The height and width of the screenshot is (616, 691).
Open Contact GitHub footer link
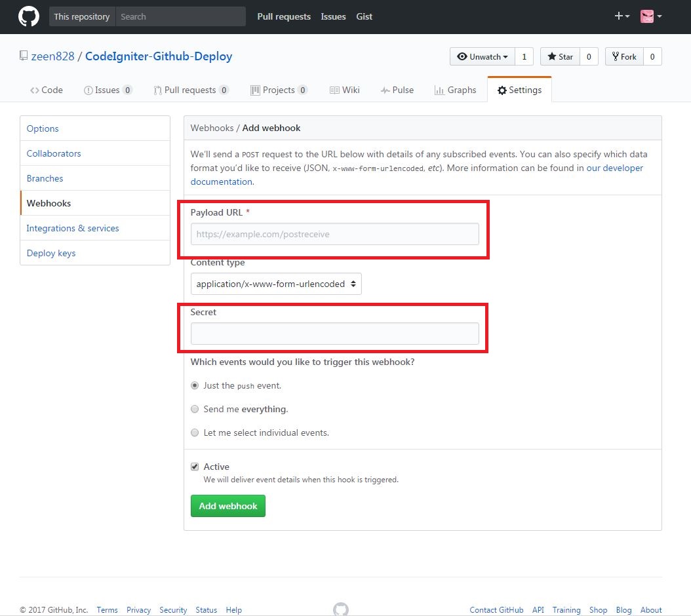point(496,610)
